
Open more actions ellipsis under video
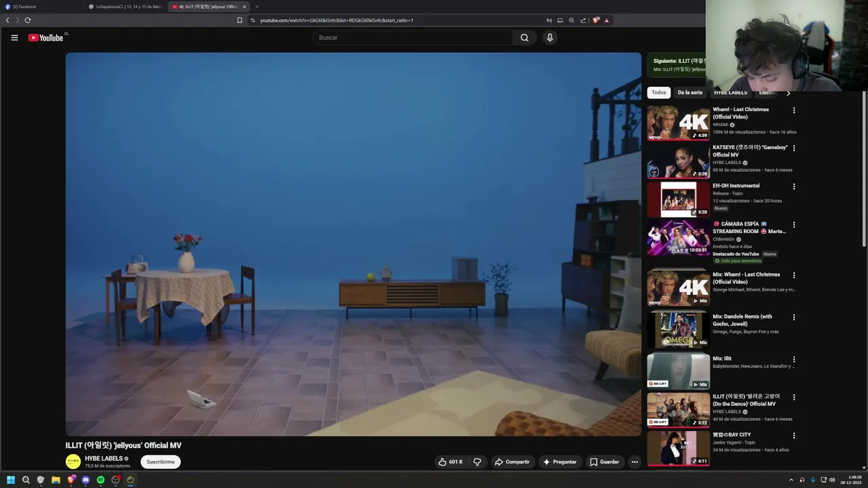635,462
